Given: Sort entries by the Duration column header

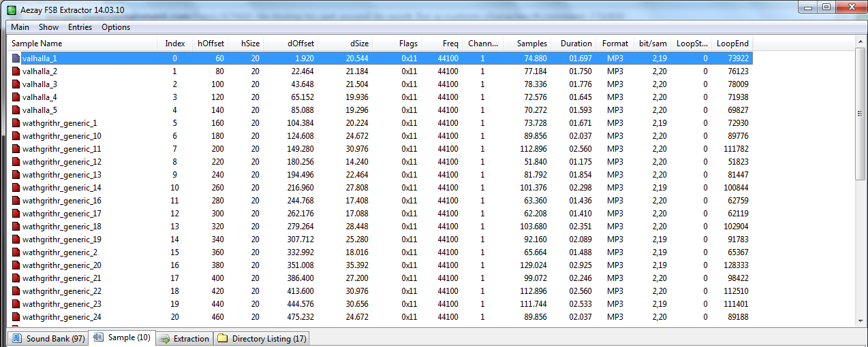Looking at the screenshot, I should pos(576,44).
